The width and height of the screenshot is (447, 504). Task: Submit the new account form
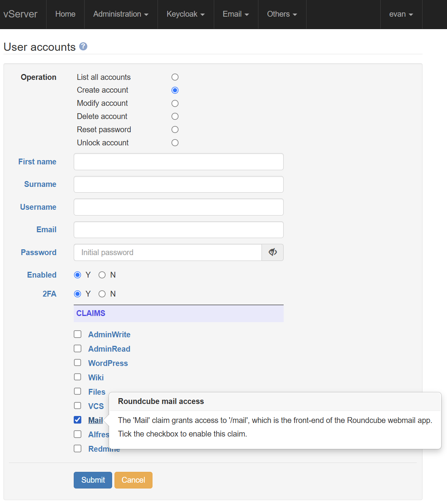pyautogui.click(x=93, y=480)
